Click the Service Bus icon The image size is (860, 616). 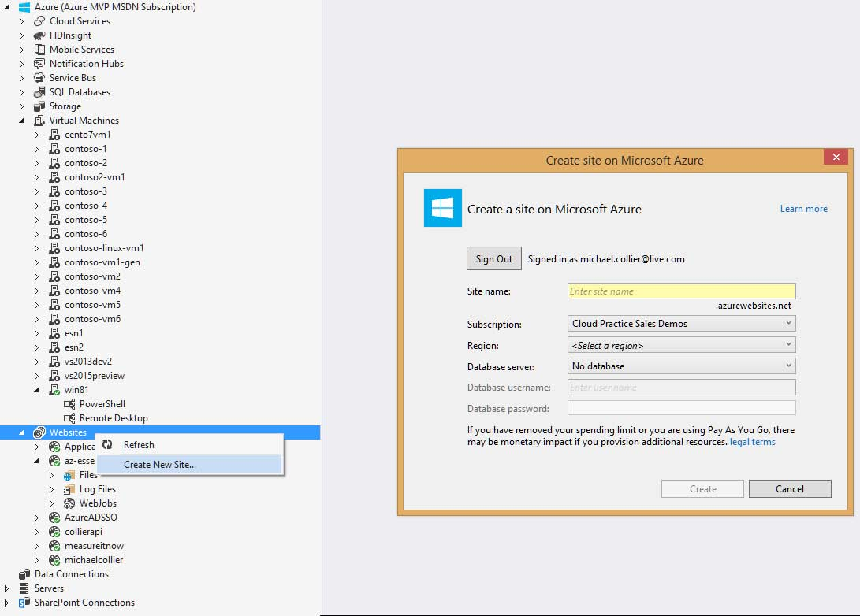pyautogui.click(x=39, y=78)
